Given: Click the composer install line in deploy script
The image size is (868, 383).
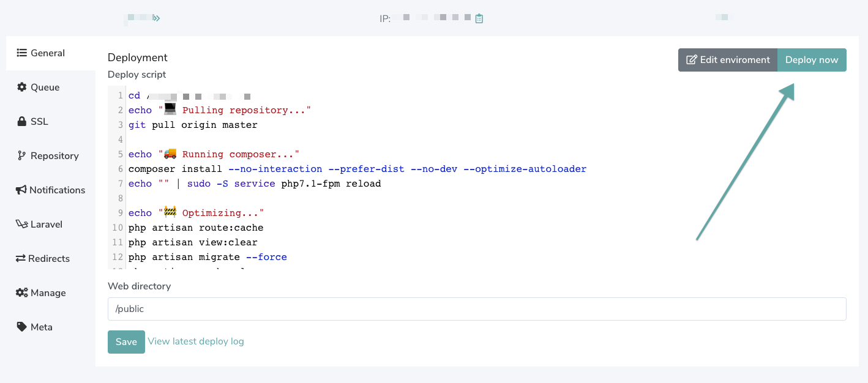Looking at the screenshot, I should point(357,169).
